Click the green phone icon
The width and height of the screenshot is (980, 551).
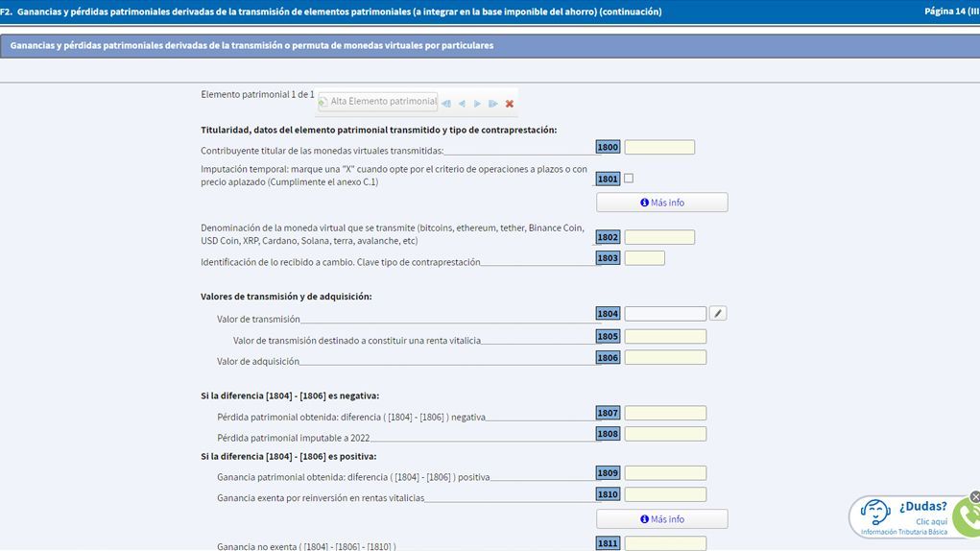point(968,516)
